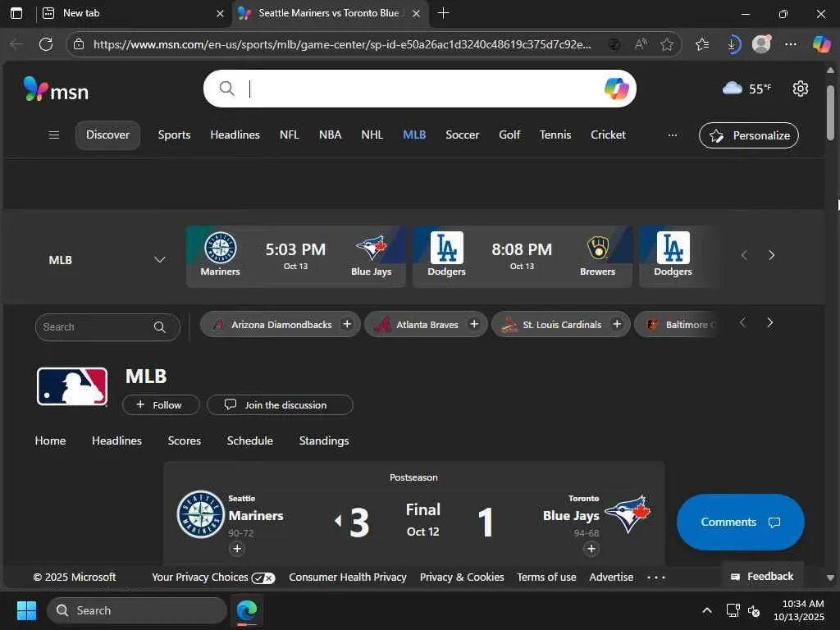Image resolution: width=840 pixels, height=630 pixels.
Task: Expand the MLB league dropdown
Action: [160, 260]
